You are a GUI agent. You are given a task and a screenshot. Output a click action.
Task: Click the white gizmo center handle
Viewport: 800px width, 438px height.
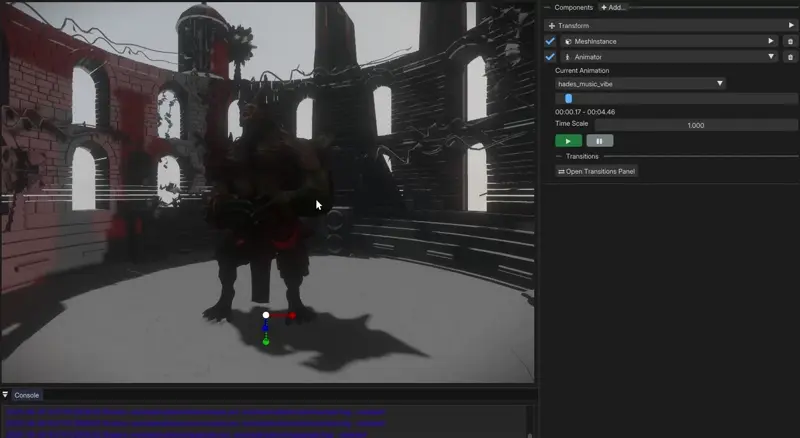(x=266, y=315)
